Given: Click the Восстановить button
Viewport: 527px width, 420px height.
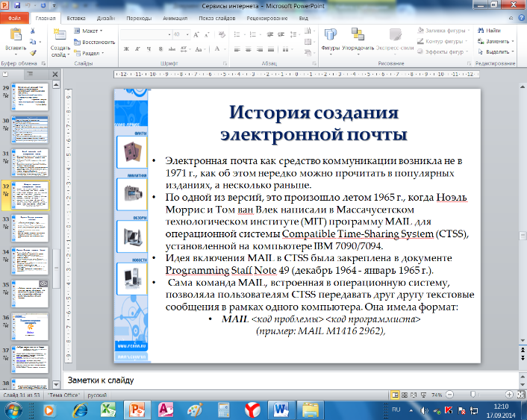Looking at the screenshot, I should pyautogui.click(x=95, y=42).
